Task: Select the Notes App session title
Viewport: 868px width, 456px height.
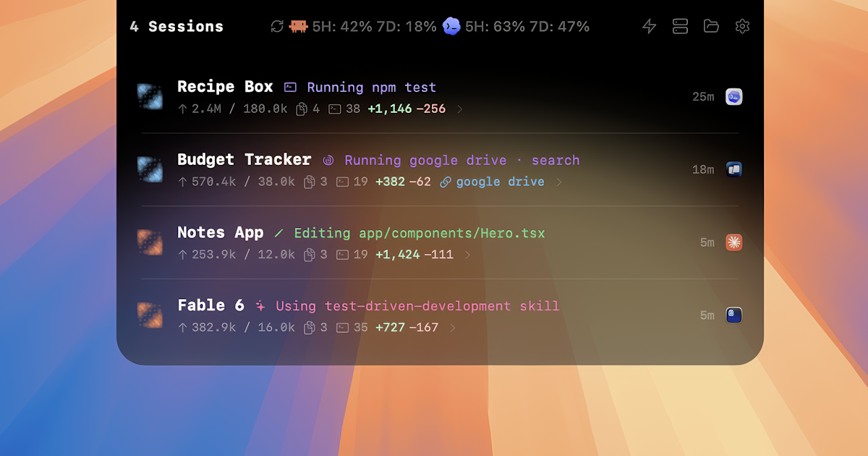Action: coord(221,233)
